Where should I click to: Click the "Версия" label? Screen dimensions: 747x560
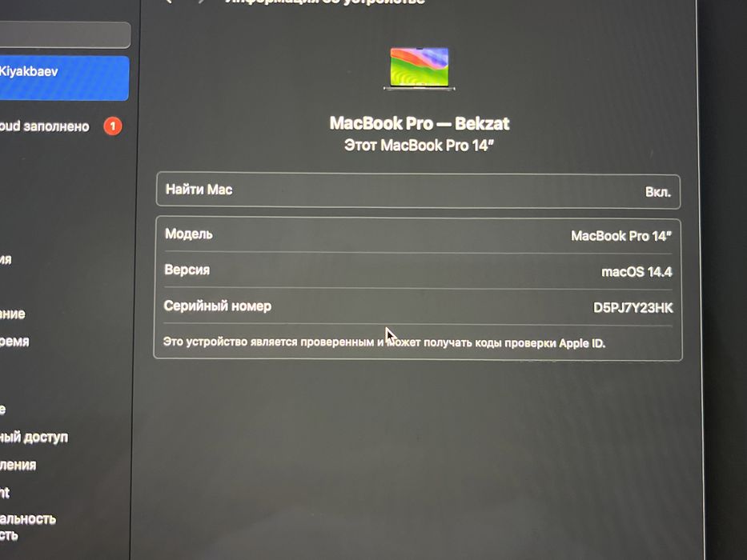point(187,270)
